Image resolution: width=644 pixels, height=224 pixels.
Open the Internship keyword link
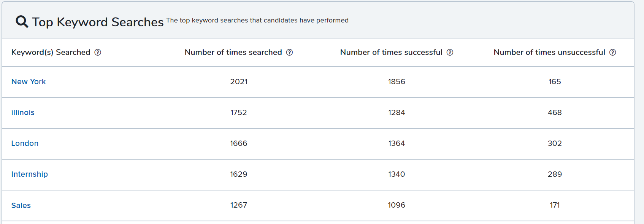click(x=30, y=174)
